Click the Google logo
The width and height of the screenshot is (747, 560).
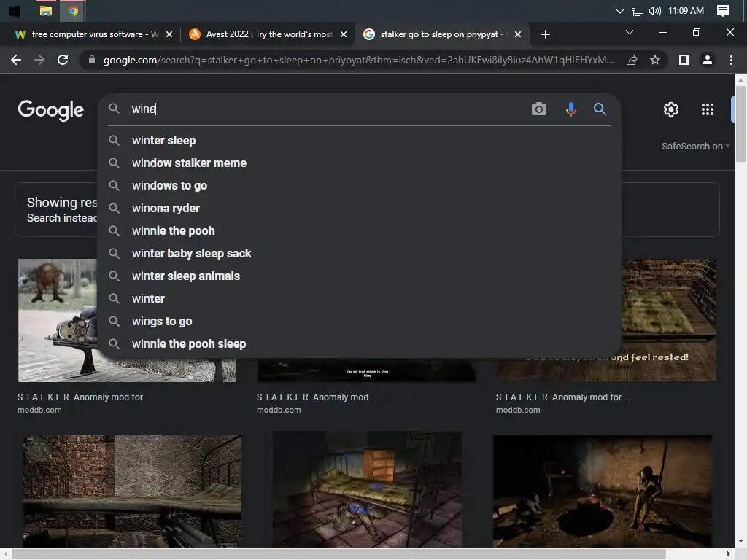click(x=51, y=111)
